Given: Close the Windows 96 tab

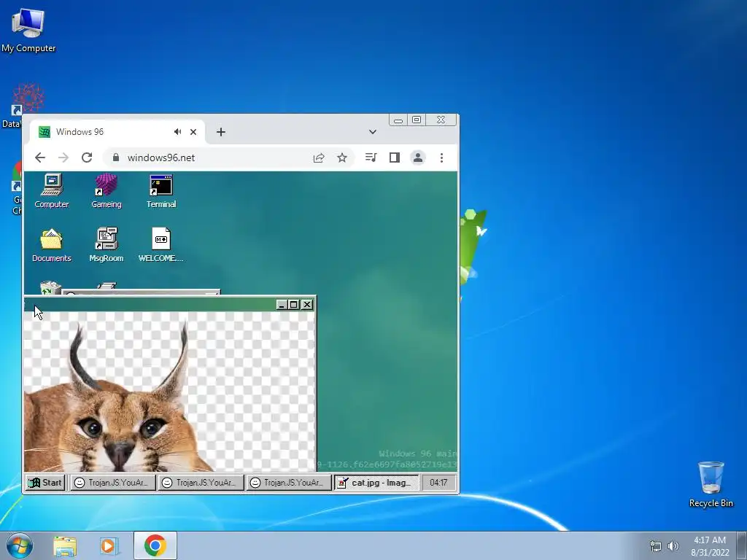Looking at the screenshot, I should click(x=193, y=132).
